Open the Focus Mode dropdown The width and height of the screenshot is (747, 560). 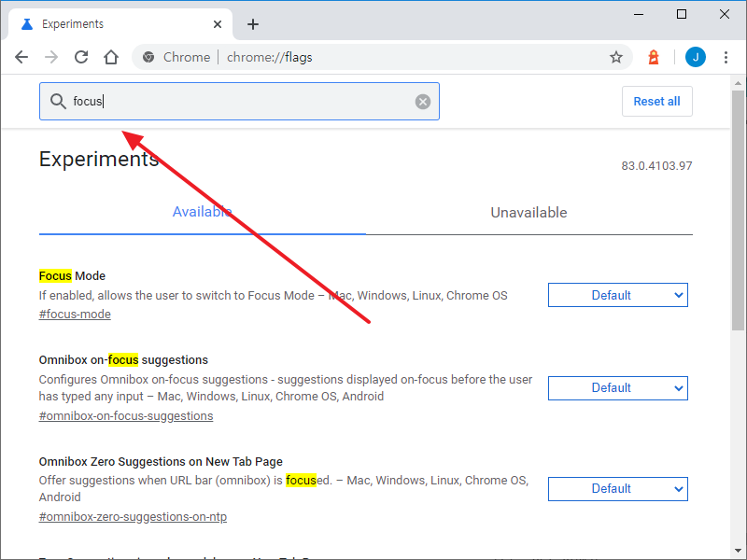coord(618,295)
